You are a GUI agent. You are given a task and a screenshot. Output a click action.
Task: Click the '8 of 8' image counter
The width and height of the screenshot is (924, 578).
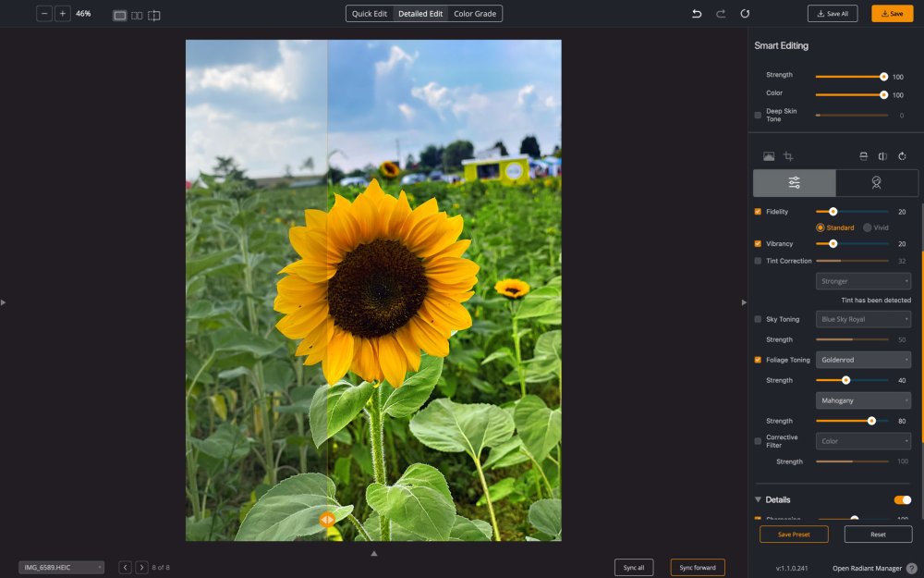click(x=161, y=568)
